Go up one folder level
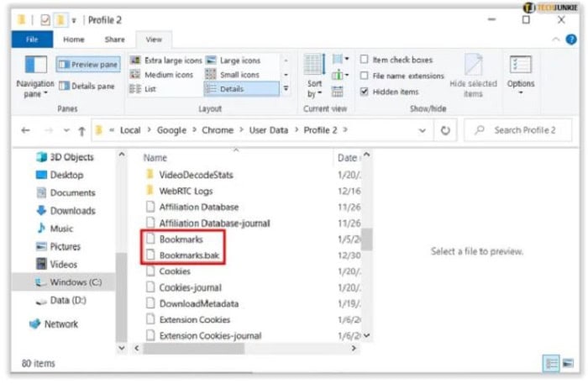Screen dimensions: 588x384 click(81, 131)
